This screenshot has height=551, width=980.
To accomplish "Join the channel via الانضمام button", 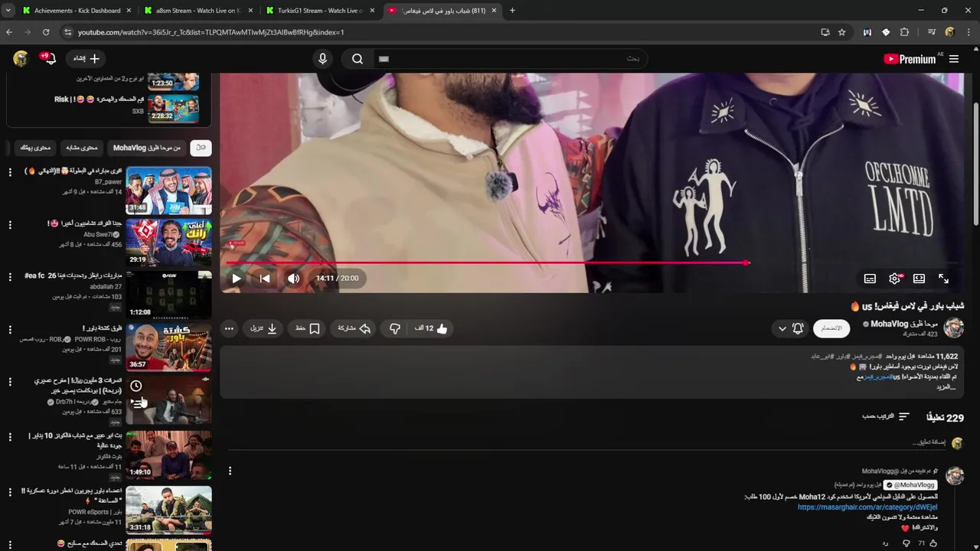I will tap(831, 328).
